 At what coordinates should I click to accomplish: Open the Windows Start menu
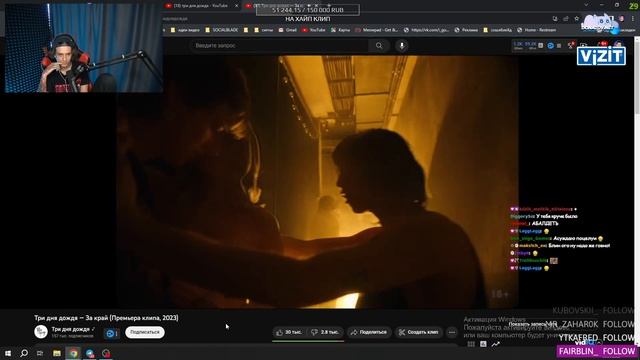click(x=8, y=353)
